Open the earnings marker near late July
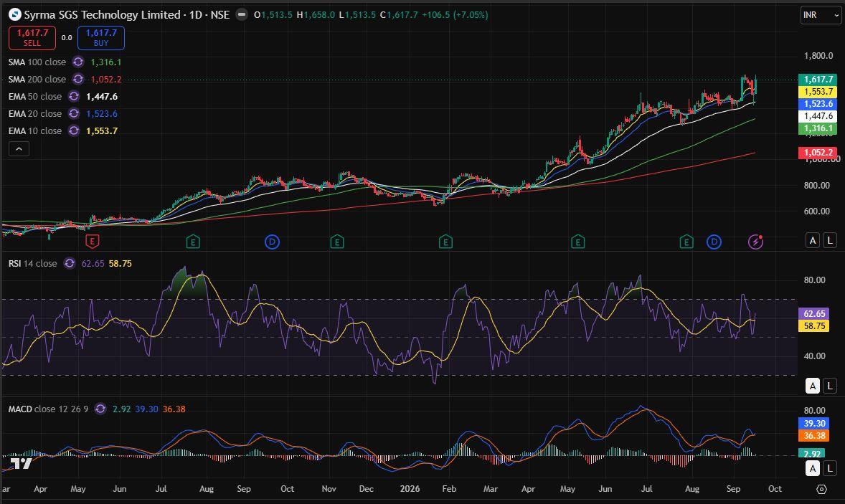845x504 pixels. pos(193,242)
